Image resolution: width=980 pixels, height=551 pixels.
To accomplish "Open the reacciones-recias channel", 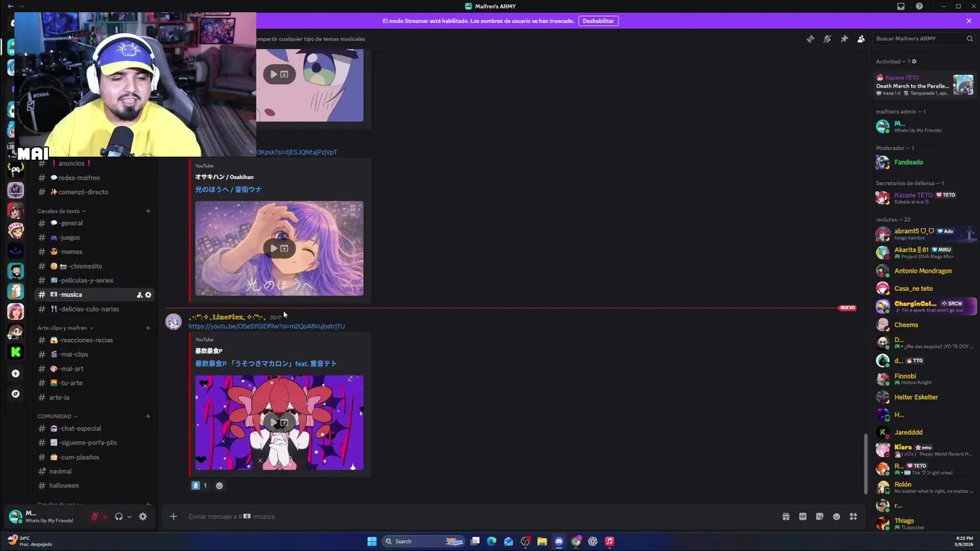I will 96,340.
